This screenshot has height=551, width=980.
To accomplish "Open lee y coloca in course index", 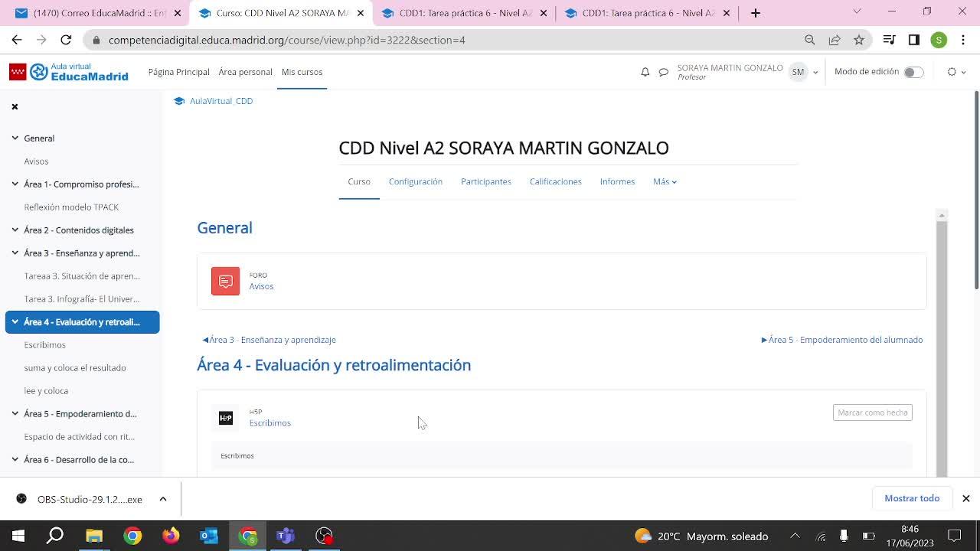I will (x=46, y=391).
